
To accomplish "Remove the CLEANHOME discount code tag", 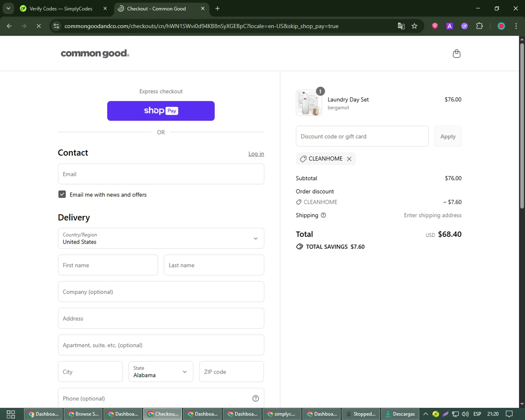I will point(349,159).
